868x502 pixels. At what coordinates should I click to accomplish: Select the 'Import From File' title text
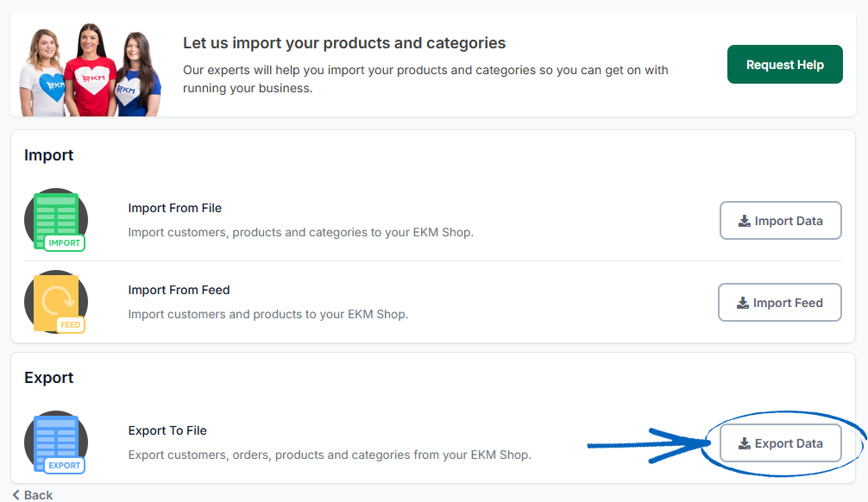point(175,208)
